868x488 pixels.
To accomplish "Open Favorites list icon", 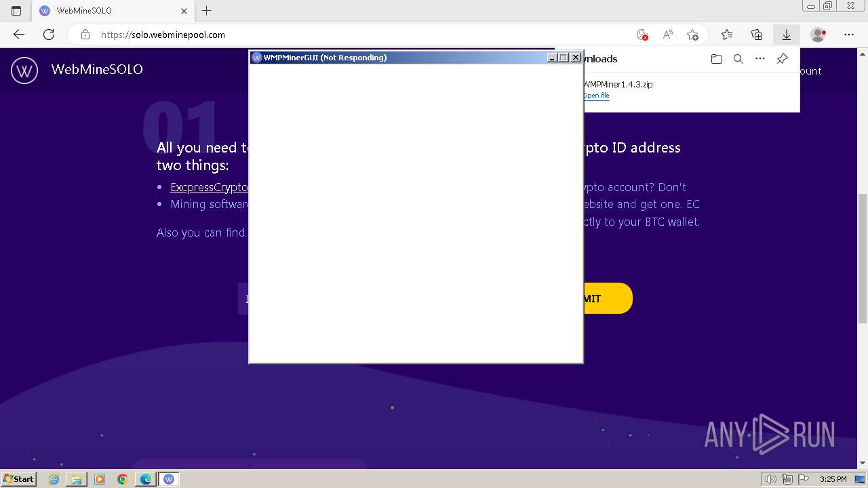I will click(x=727, y=35).
